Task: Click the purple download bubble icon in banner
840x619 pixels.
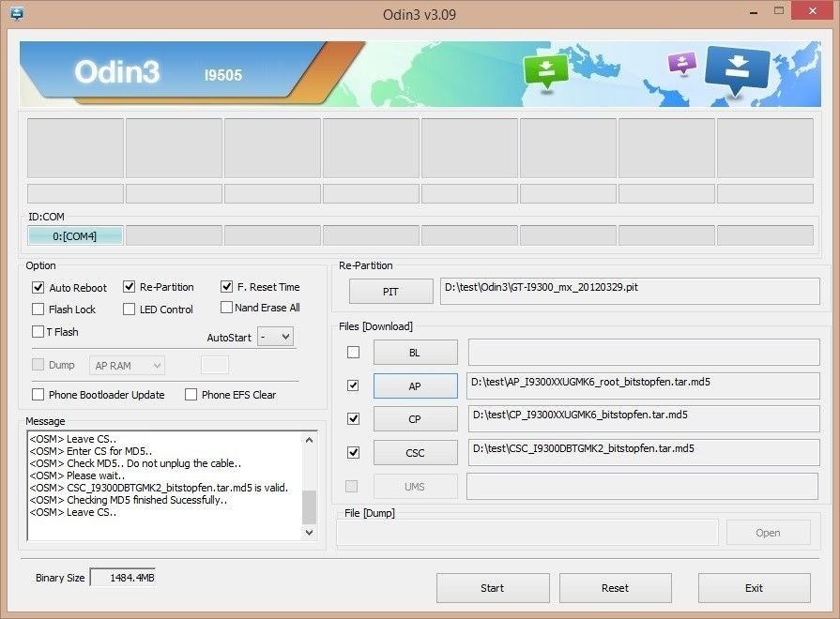Action: [x=682, y=63]
